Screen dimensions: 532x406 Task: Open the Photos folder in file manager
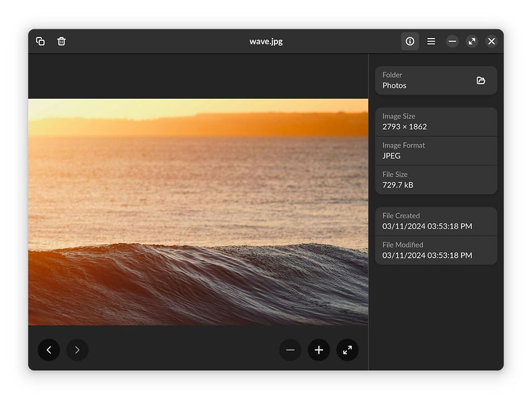(x=481, y=81)
